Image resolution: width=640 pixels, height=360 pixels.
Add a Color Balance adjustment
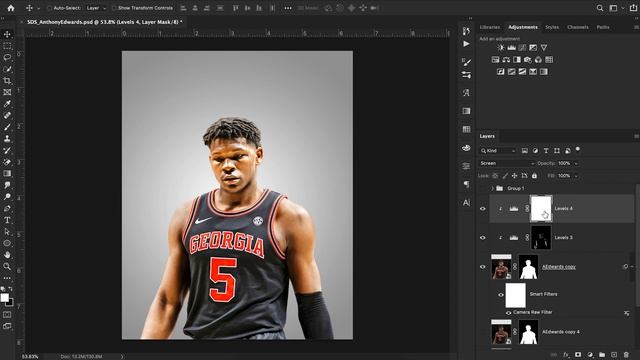pos(506,60)
